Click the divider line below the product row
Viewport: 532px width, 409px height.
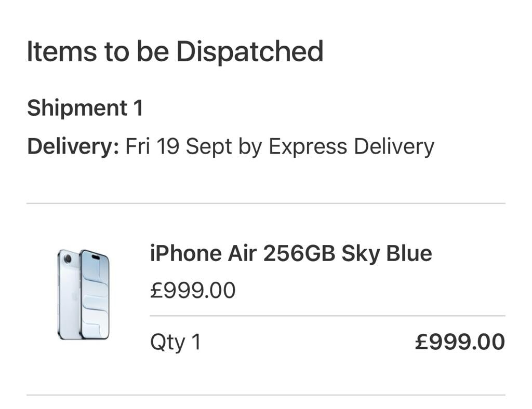pyautogui.click(x=265, y=395)
